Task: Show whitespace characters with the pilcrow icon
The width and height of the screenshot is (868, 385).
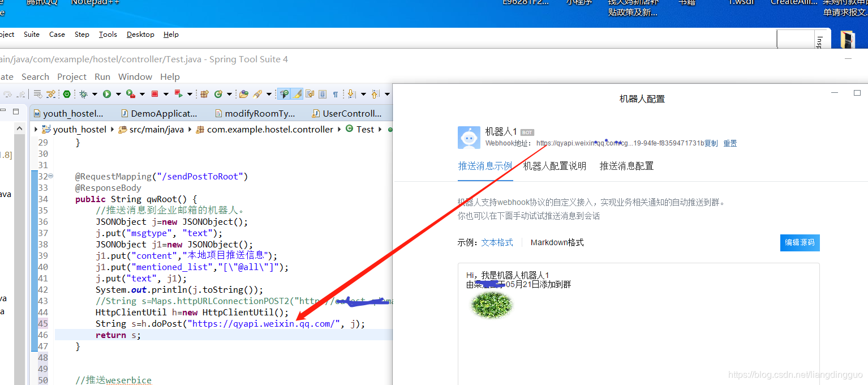Action: pos(336,94)
